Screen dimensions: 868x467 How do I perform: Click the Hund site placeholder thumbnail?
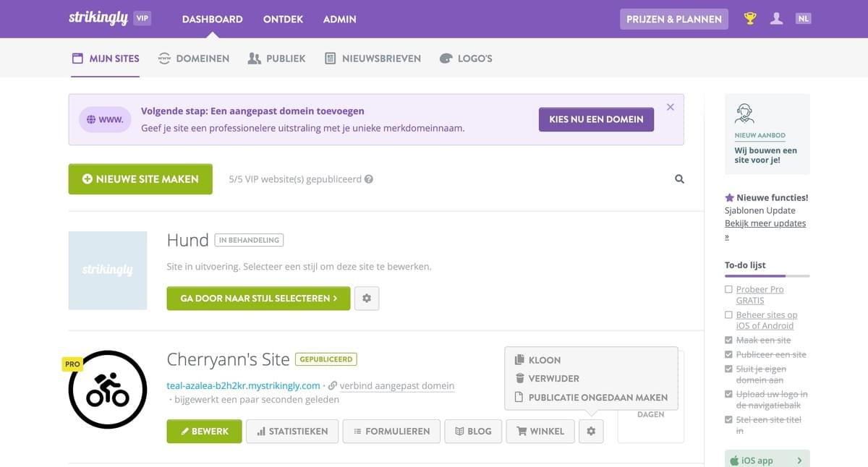tap(108, 270)
